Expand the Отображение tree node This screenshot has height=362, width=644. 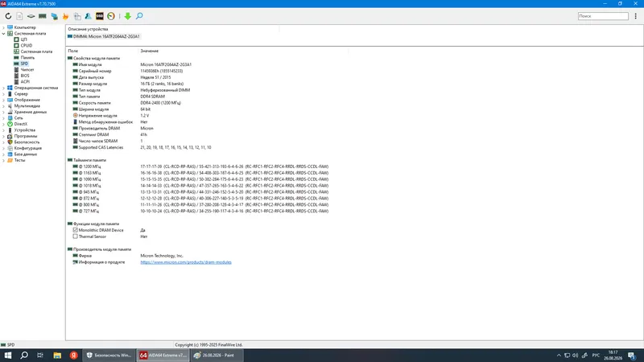point(4,100)
